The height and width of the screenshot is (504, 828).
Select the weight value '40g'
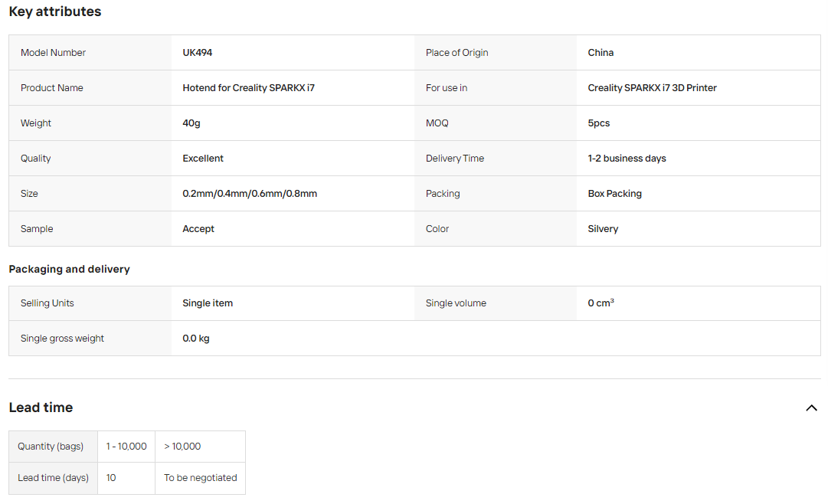[x=191, y=123]
